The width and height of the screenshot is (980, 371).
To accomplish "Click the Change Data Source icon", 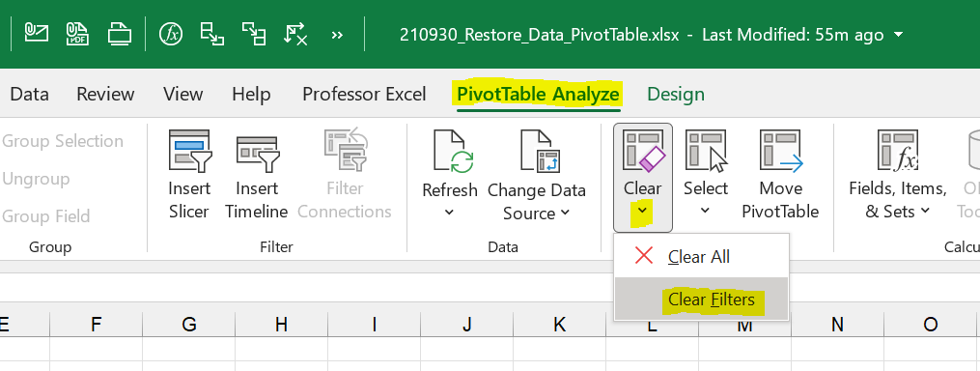I will (540, 152).
